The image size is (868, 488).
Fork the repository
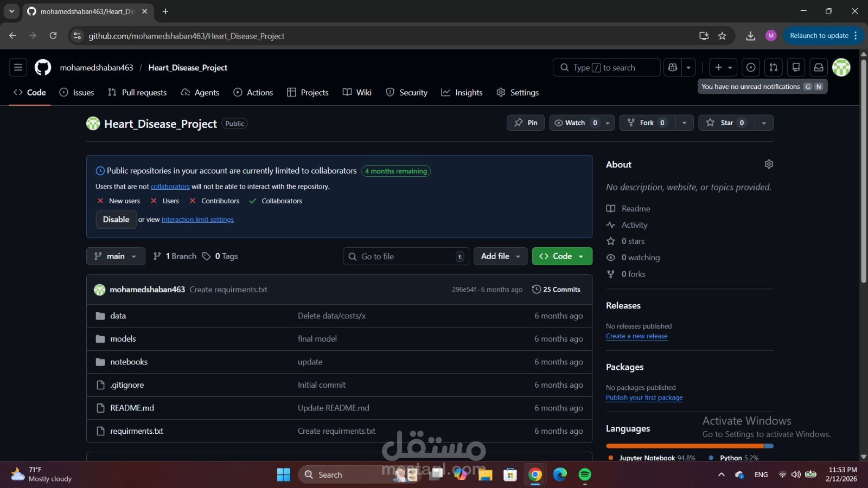click(647, 123)
